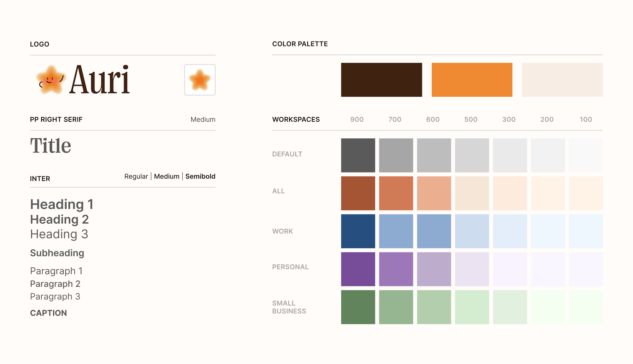
Task: Click the SMALL BUSINESS row label
Action: click(x=289, y=307)
